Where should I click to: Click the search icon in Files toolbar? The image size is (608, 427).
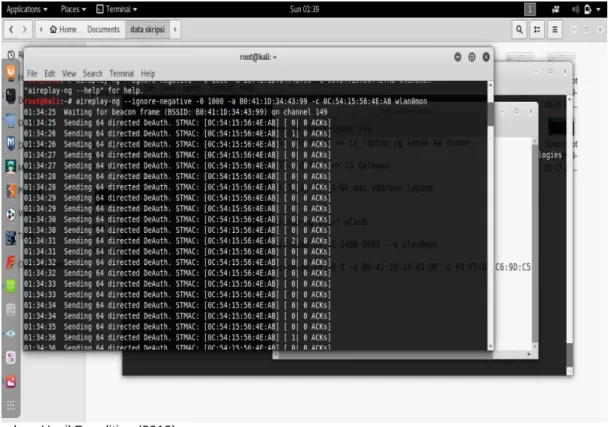(x=519, y=29)
